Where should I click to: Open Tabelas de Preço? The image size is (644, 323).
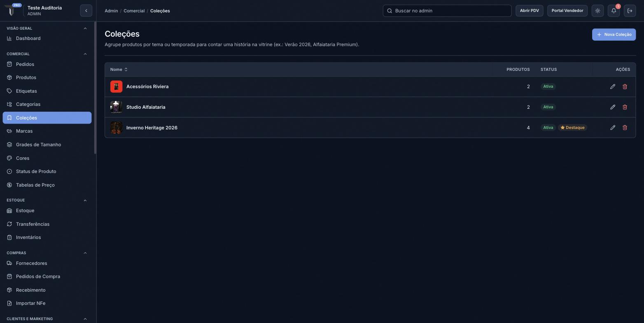(47, 185)
